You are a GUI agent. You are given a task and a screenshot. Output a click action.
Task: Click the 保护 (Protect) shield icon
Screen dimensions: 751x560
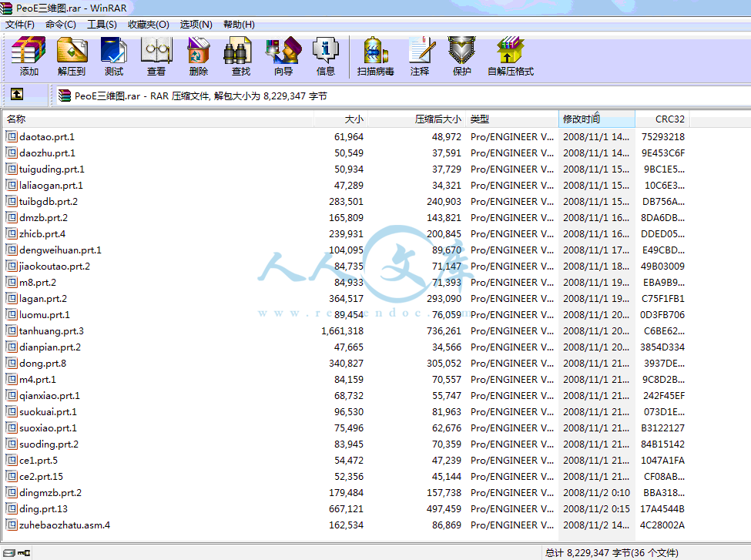pos(461,56)
